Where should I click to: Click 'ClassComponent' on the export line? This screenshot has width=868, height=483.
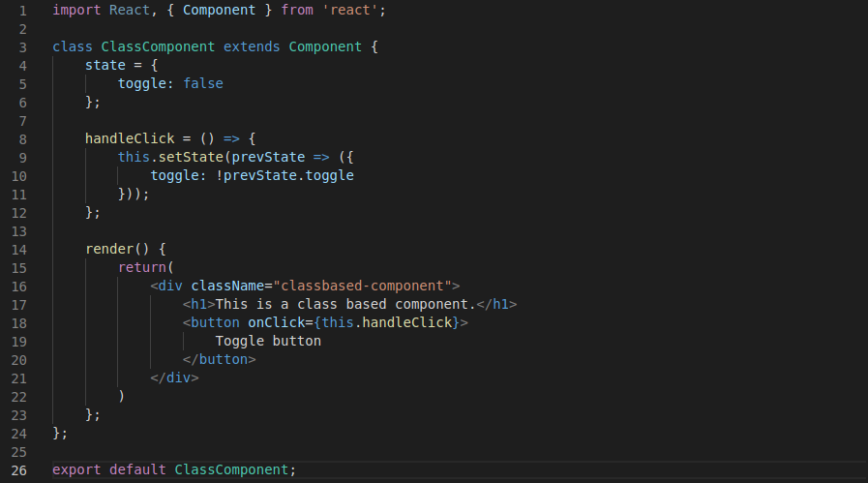pyautogui.click(x=231, y=469)
